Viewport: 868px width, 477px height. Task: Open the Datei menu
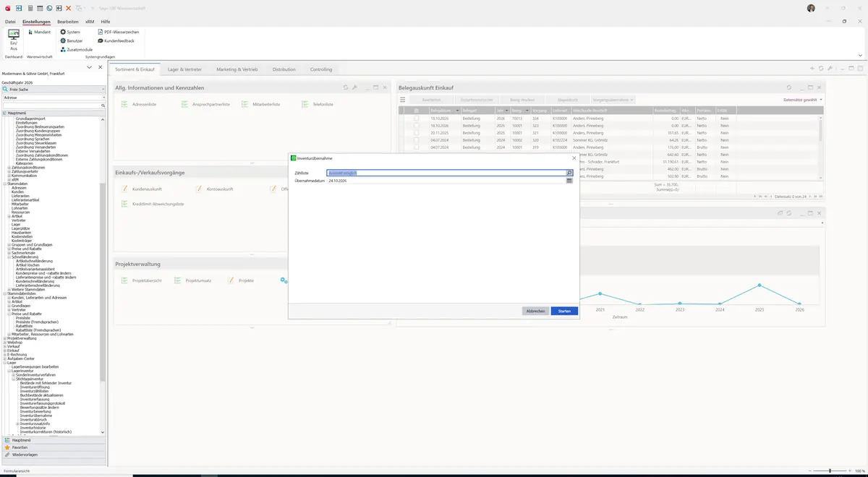click(10, 22)
